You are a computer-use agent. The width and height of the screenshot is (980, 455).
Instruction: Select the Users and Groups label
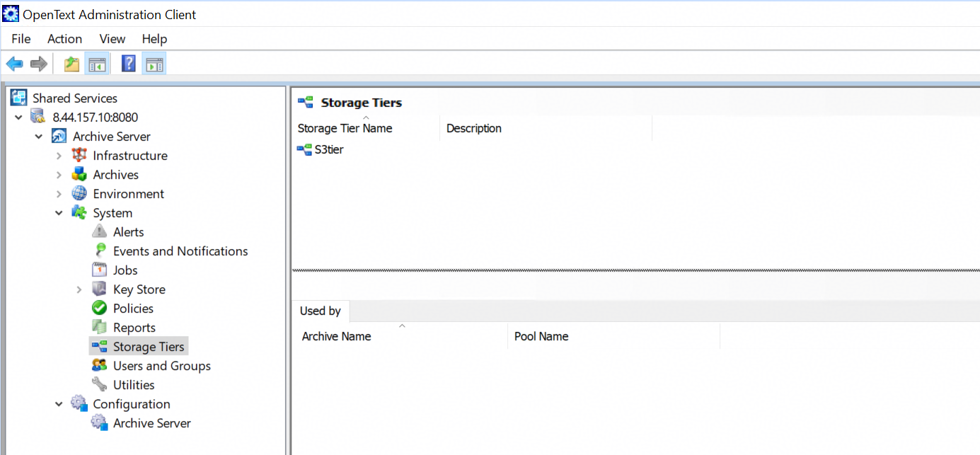(162, 365)
